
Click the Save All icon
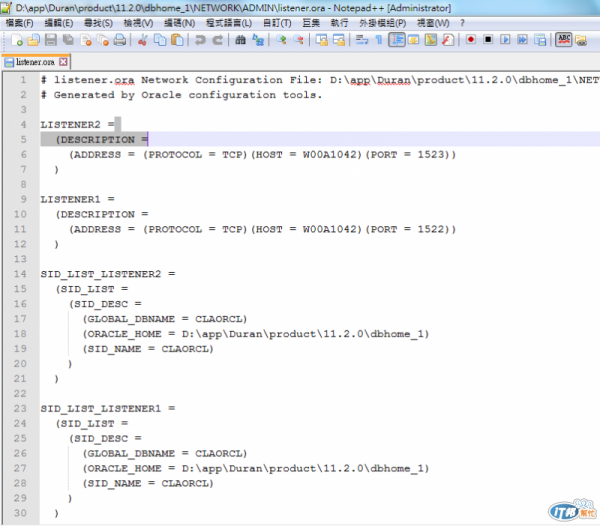click(x=68, y=40)
